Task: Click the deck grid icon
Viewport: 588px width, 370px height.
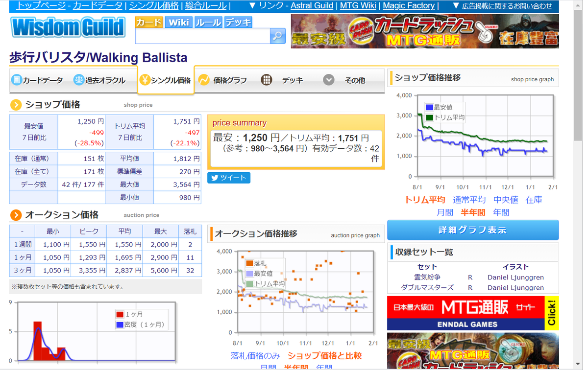Action: [x=267, y=80]
